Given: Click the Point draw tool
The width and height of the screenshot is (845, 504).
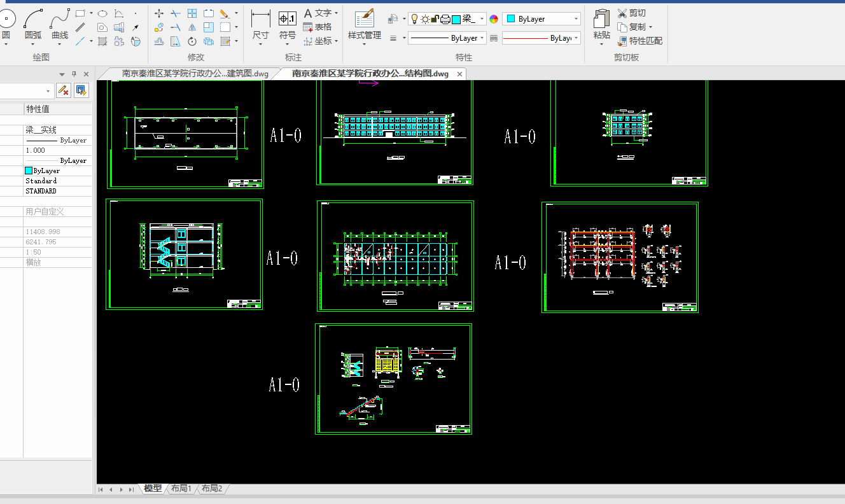Looking at the screenshot, I should pyautogui.click(x=136, y=13).
